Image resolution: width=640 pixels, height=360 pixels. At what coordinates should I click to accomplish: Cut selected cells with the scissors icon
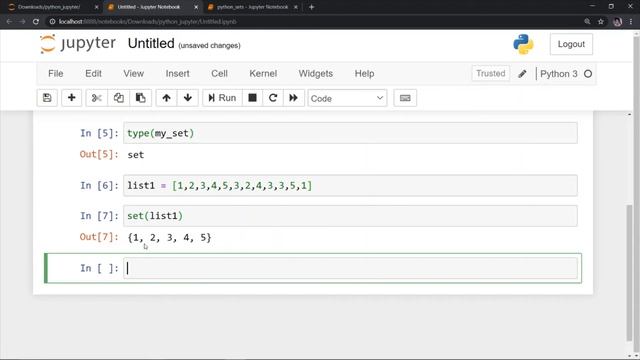[x=97, y=98]
